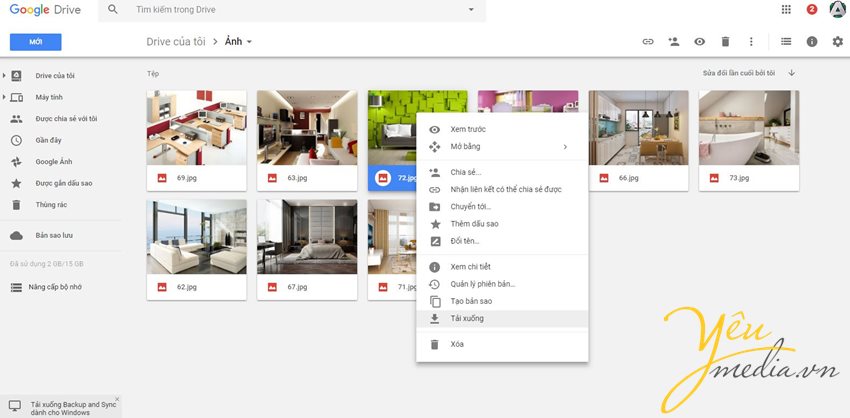This screenshot has height=418, width=850.
Task: Open Google Ảnh in sidebar
Action: tap(54, 162)
